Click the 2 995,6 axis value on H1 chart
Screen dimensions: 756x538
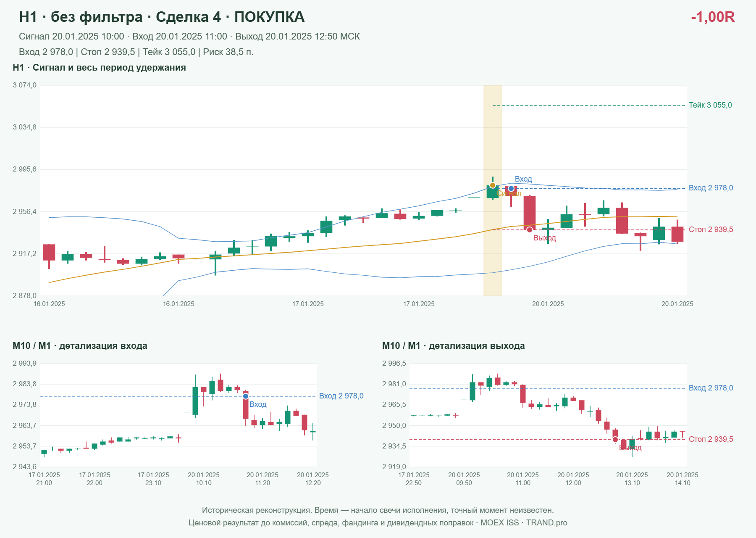(24, 169)
